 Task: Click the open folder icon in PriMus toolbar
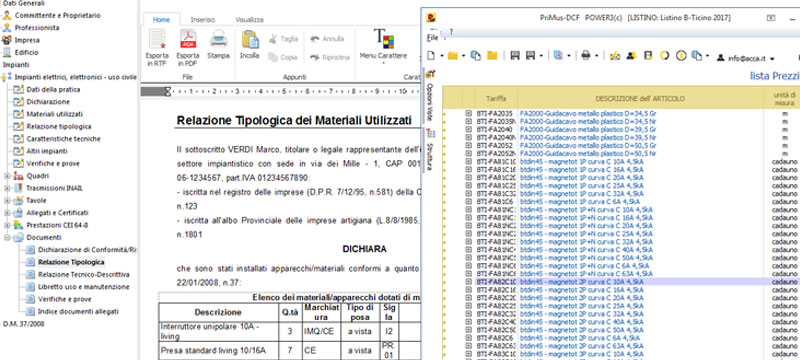pos(453,56)
